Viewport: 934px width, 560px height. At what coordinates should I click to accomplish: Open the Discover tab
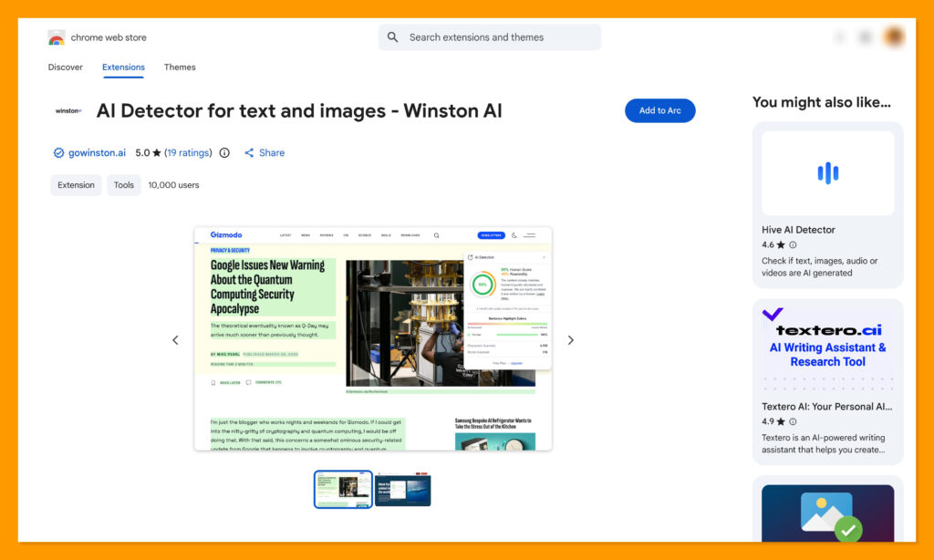coord(66,67)
